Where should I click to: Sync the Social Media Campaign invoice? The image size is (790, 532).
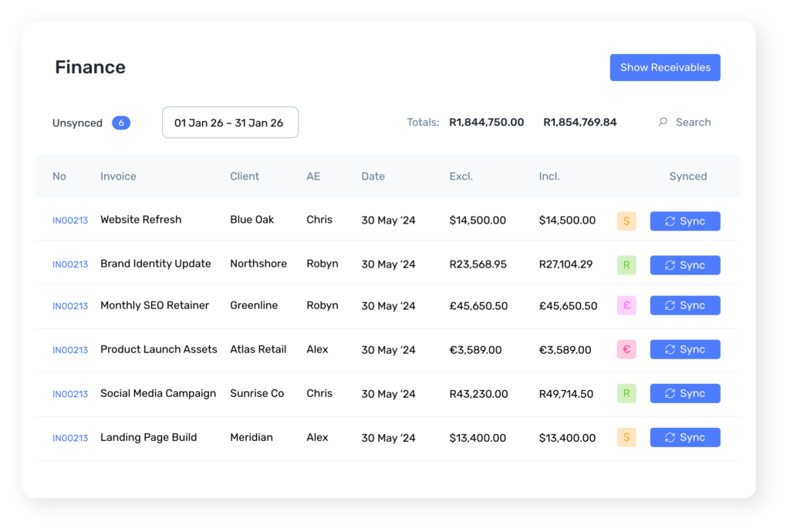tap(685, 393)
